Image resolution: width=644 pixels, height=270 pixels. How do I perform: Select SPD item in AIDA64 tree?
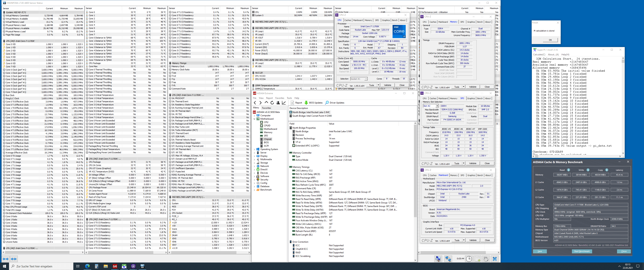point(266,136)
